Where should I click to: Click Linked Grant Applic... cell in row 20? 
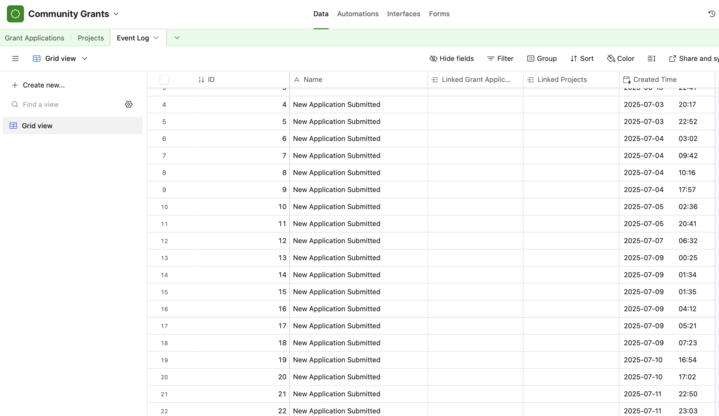tap(475, 377)
